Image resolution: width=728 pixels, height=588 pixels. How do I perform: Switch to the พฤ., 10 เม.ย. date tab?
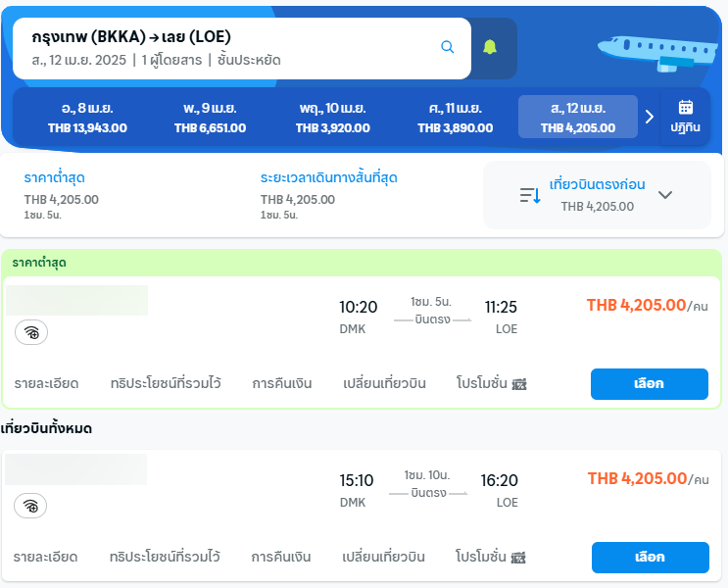(333, 118)
